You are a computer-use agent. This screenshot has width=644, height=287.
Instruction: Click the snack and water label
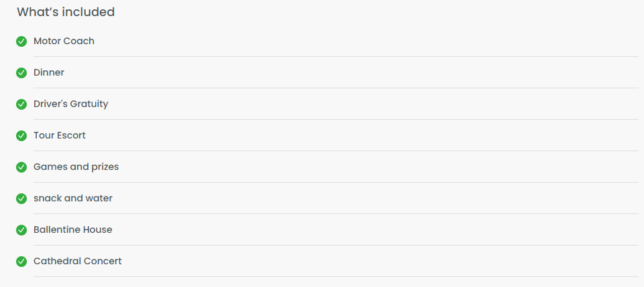[x=73, y=199]
